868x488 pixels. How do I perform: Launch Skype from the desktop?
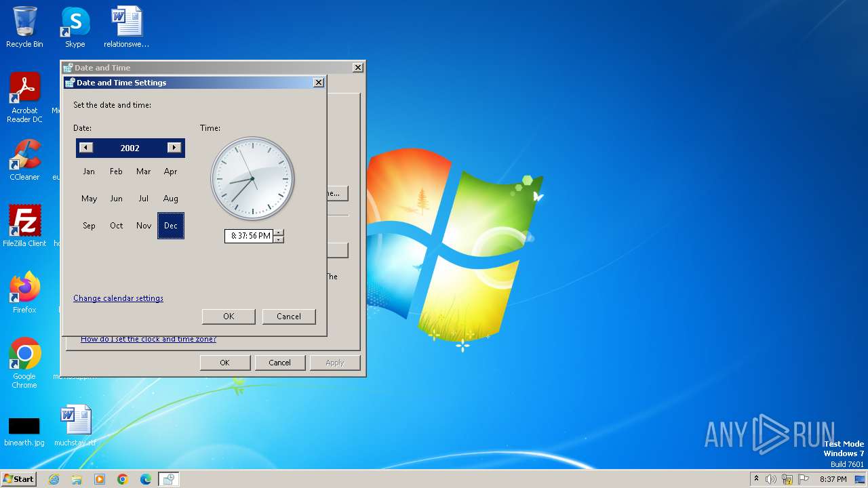click(x=75, y=27)
